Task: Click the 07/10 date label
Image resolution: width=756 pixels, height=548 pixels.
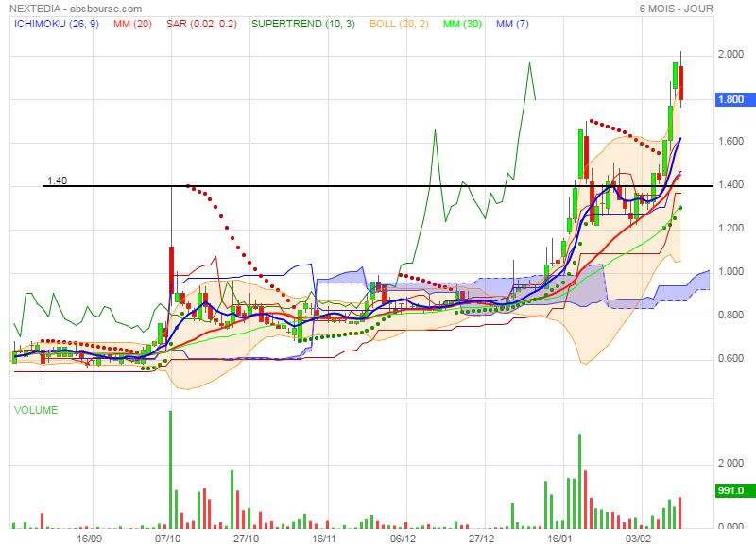Action: tap(168, 539)
